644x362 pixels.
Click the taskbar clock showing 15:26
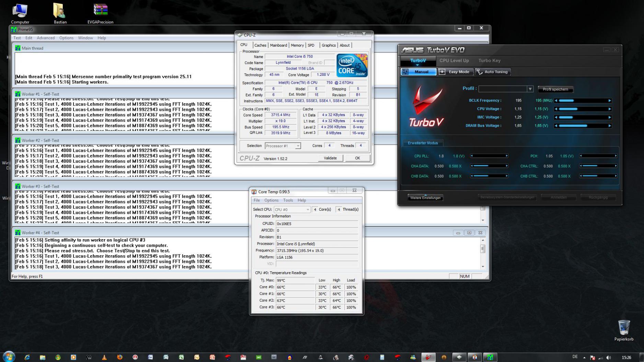pos(626,358)
